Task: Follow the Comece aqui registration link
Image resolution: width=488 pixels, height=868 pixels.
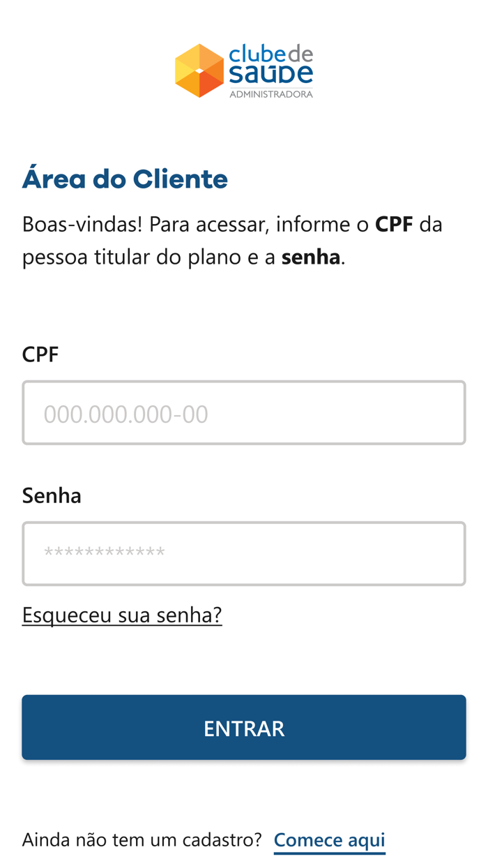Action: 329,839
